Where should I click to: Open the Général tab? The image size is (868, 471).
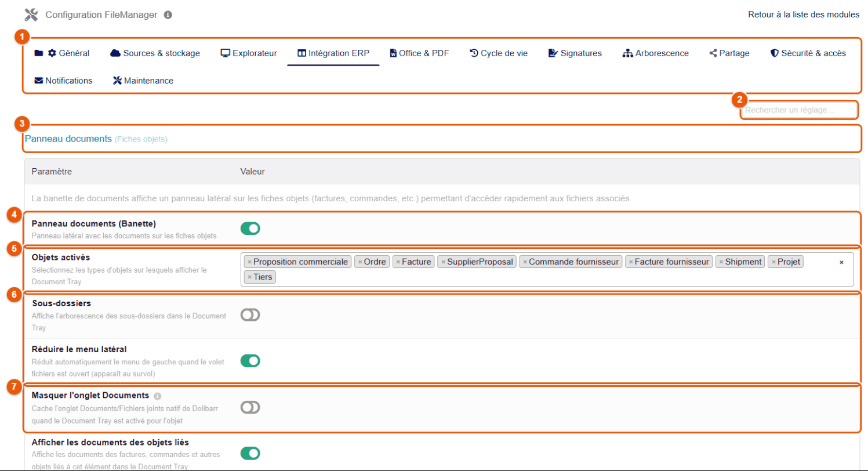62,53
